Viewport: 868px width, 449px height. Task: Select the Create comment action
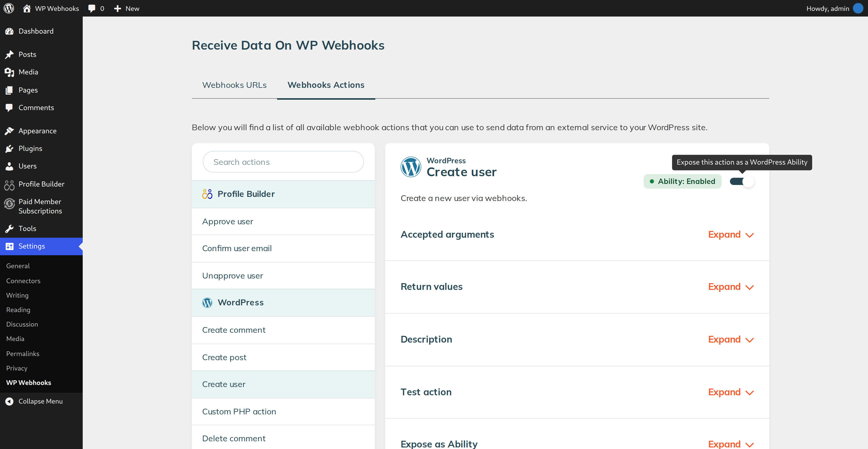pyautogui.click(x=283, y=330)
